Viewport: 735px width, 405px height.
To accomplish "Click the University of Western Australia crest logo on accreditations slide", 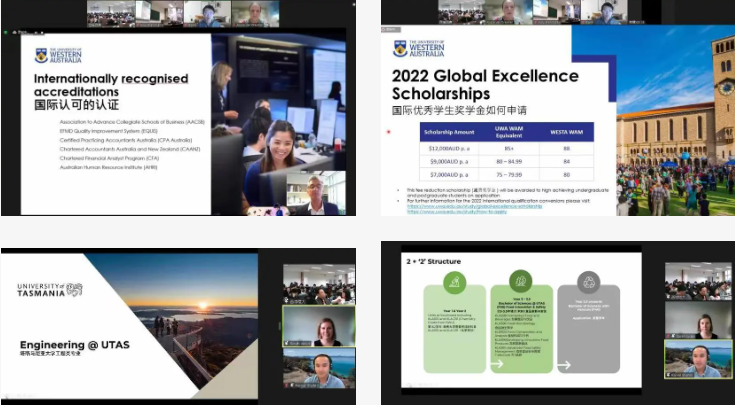I will click(x=41, y=55).
